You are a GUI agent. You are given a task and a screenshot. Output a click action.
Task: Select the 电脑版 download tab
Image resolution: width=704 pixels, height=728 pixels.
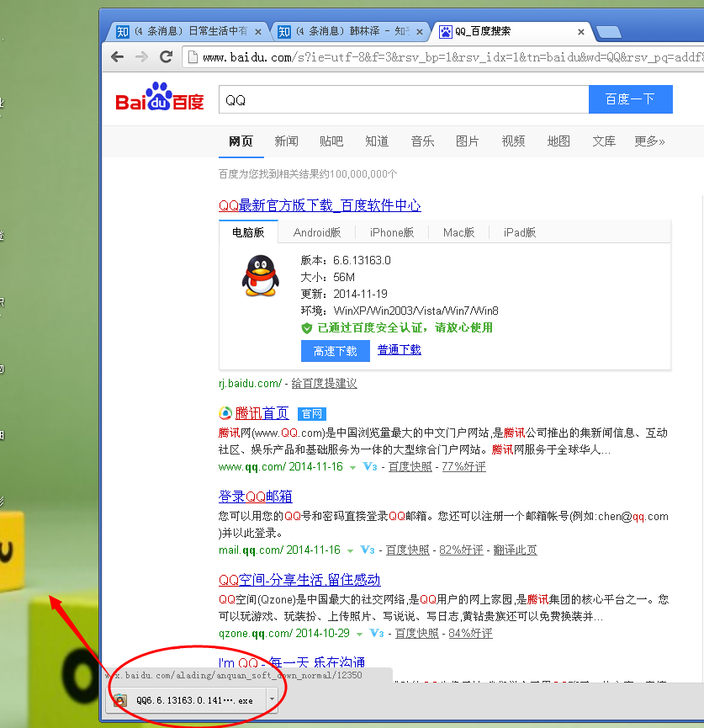248,232
